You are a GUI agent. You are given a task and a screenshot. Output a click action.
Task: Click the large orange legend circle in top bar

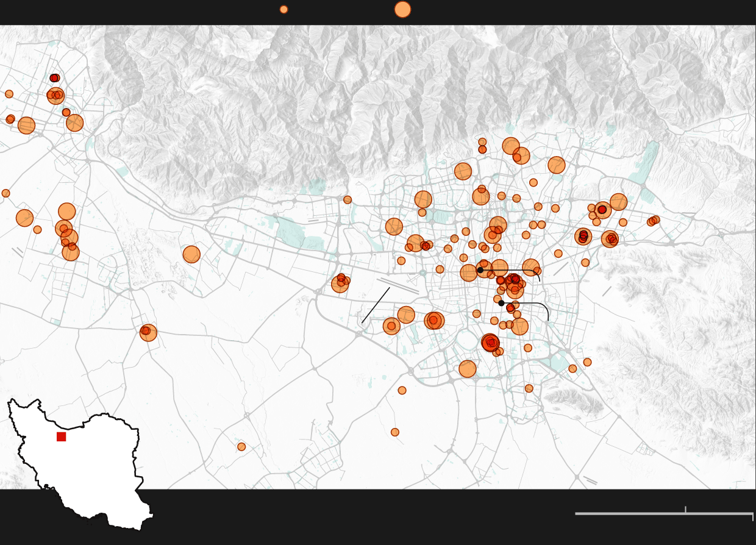402,9
